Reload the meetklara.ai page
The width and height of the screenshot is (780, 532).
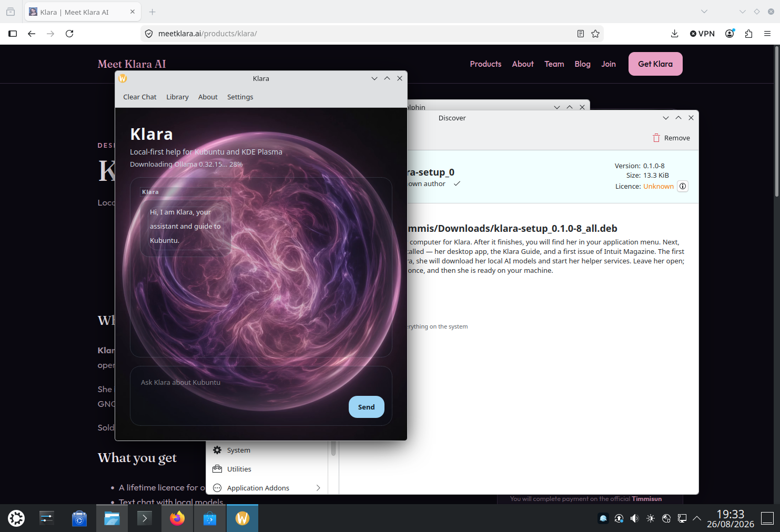[x=69, y=34]
